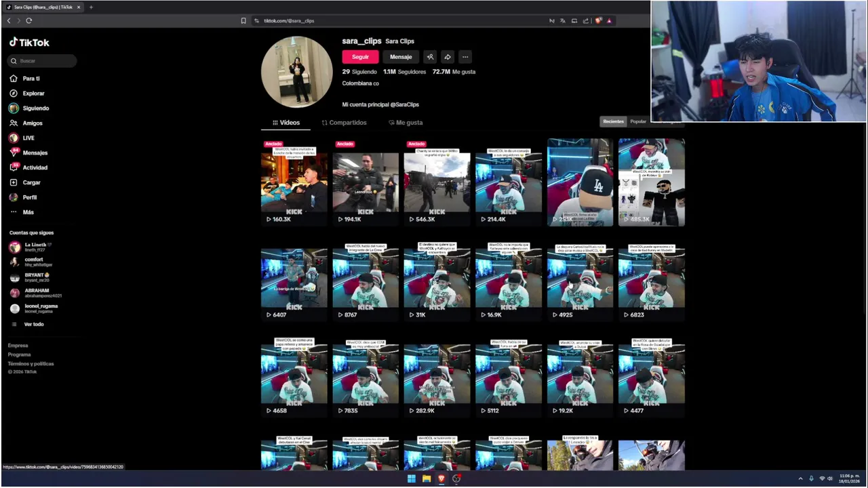
Task: Open the video with 214.4K views
Action: [x=509, y=182]
